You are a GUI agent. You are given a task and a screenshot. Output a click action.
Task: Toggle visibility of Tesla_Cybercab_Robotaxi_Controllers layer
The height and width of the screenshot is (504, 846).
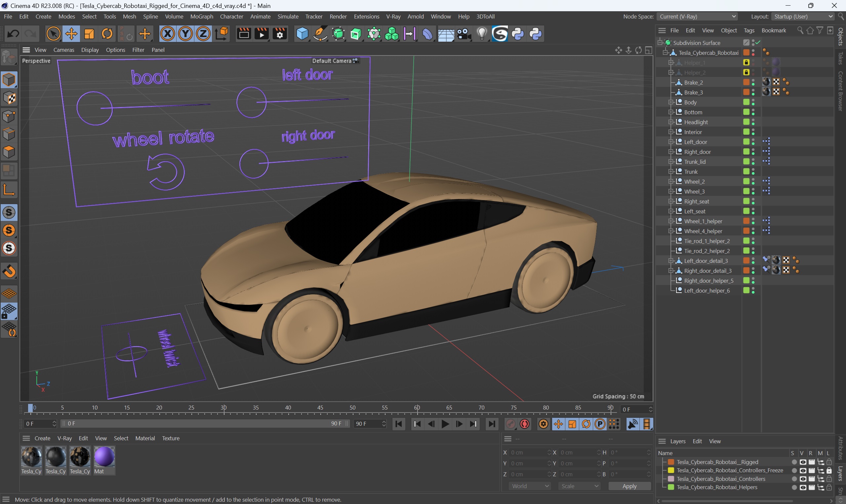pos(803,479)
